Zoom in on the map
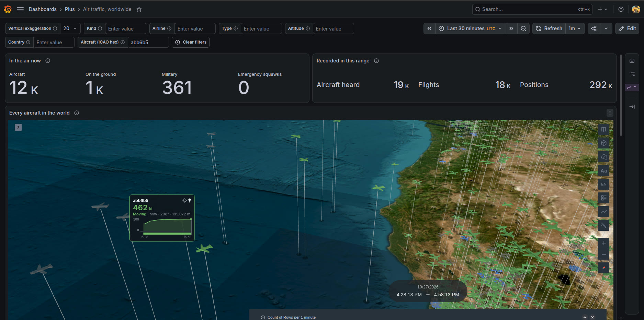 (x=604, y=243)
